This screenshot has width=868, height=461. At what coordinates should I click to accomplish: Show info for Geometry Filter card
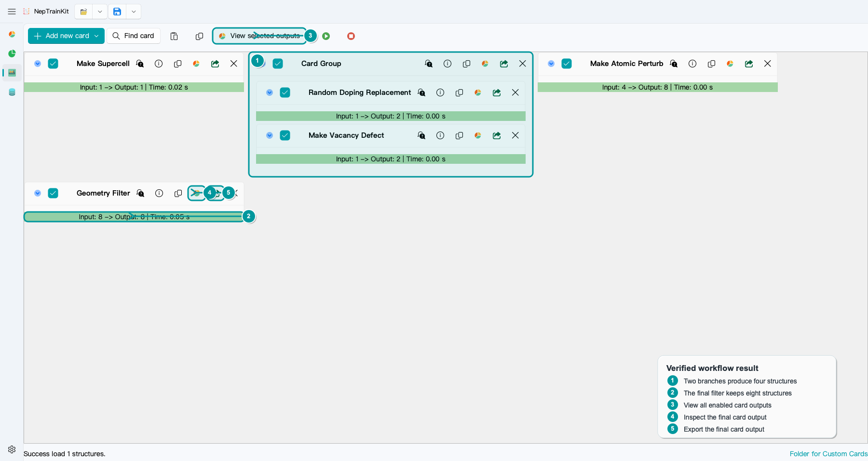pos(159,193)
